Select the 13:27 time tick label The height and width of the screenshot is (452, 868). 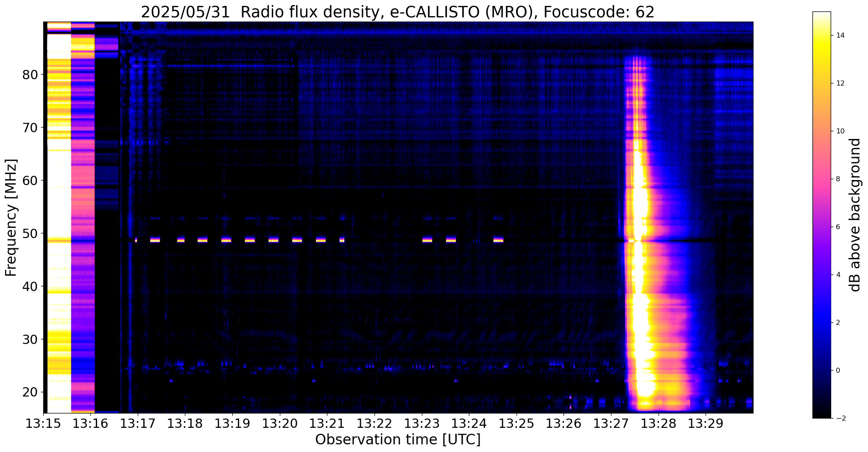[x=611, y=423]
